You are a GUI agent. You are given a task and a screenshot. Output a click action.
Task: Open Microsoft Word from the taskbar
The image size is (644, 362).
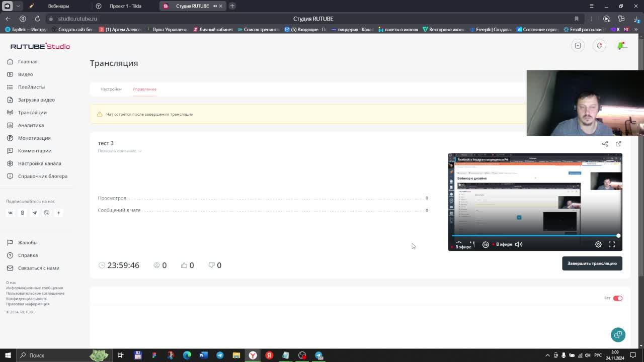tap(203, 355)
